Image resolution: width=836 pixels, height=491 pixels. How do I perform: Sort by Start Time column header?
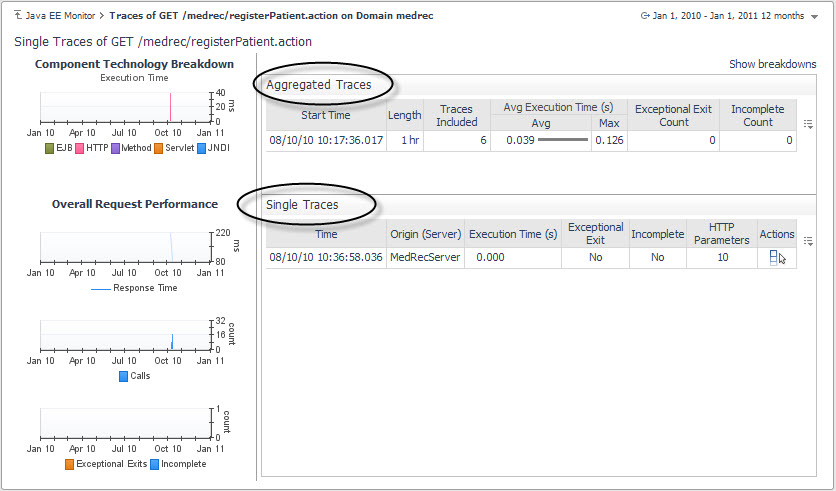pyautogui.click(x=325, y=115)
